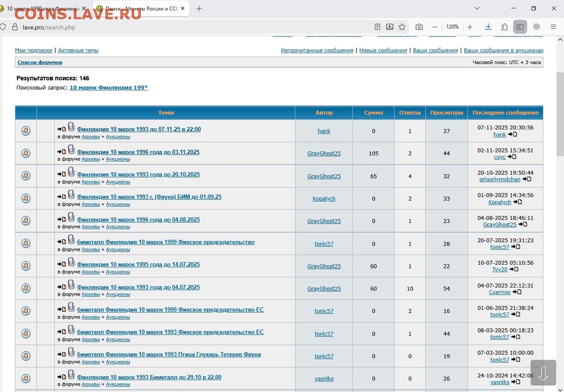The width and height of the screenshot is (564, 392).
Task: Open the Firefox hamburger menu
Action: click(552, 27)
